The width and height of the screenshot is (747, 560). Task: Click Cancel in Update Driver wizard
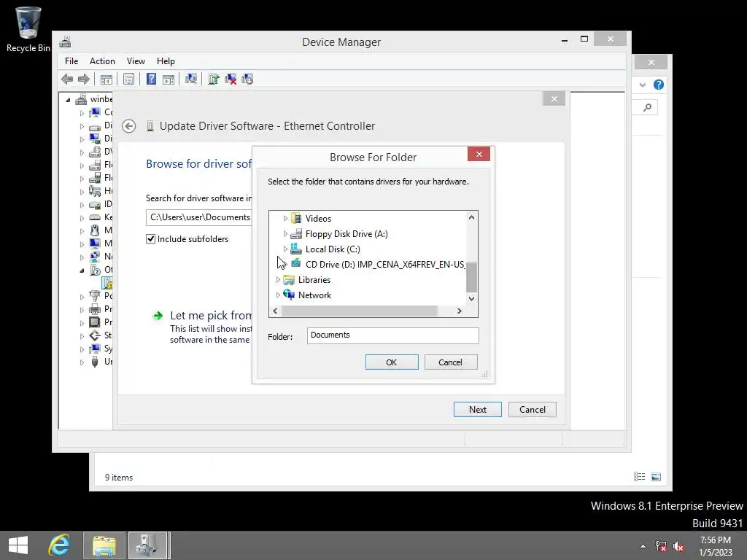[x=532, y=410]
